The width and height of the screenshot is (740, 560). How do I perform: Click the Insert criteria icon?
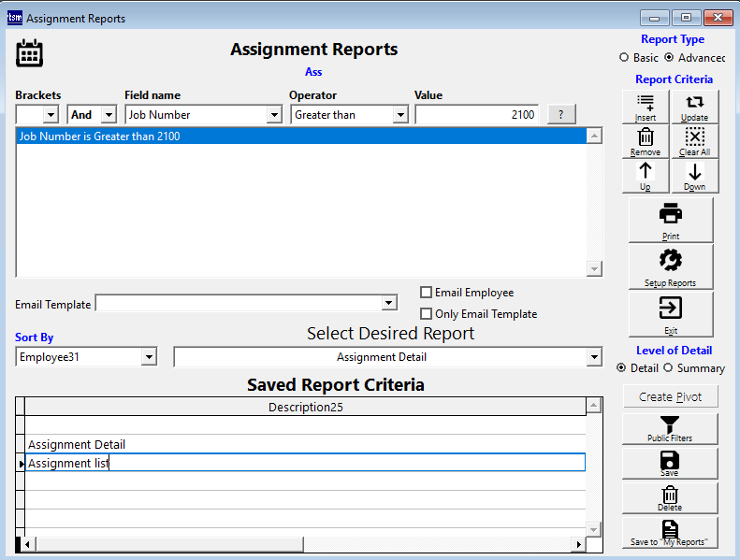tap(646, 107)
